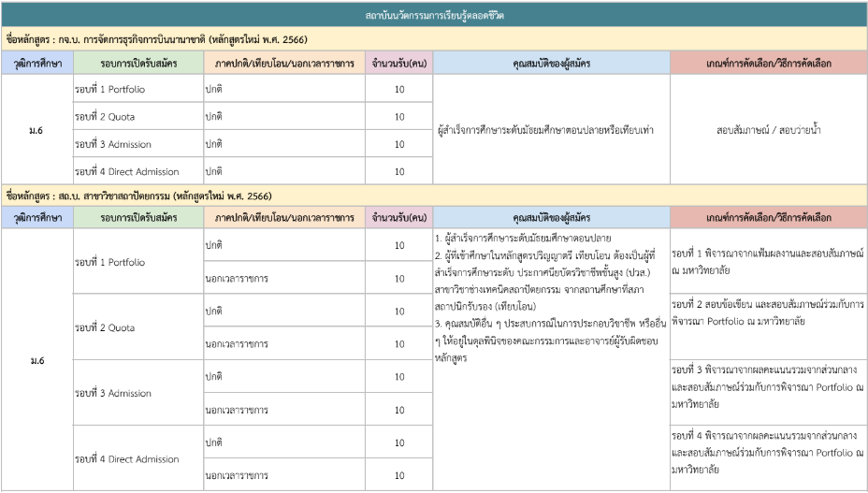Select รอบที่ 1 Portfolio cell under the aviation program

coord(109,90)
